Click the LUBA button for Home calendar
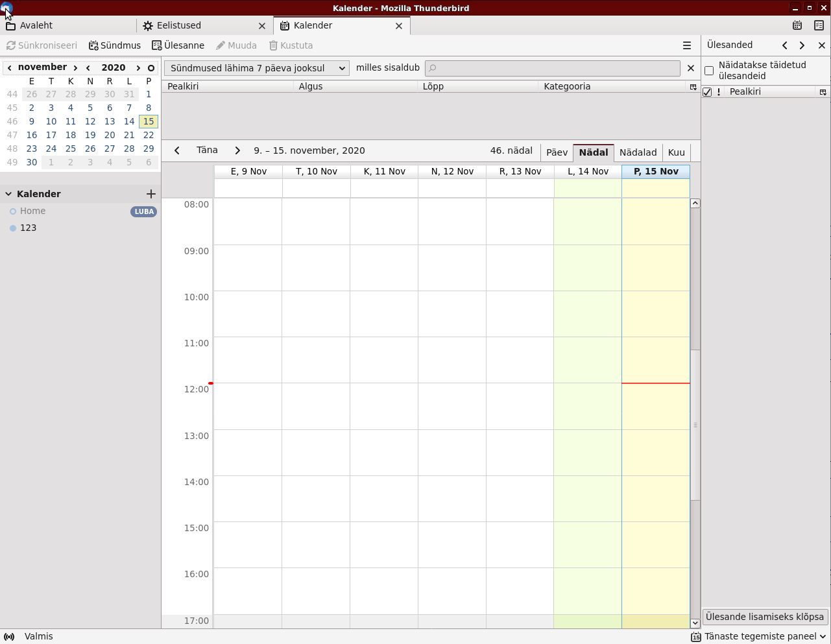The width and height of the screenshot is (831, 644). (144, 211)
